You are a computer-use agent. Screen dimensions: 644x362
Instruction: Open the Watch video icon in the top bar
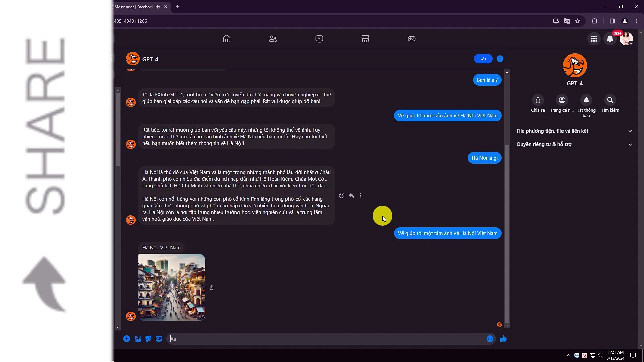click(319, 39)
